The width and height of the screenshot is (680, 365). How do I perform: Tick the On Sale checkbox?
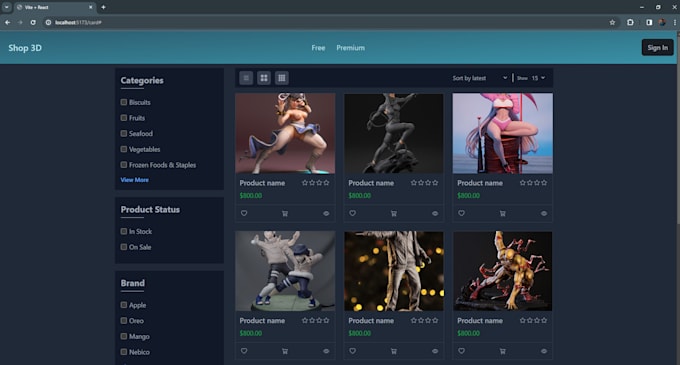pos(124,247)
